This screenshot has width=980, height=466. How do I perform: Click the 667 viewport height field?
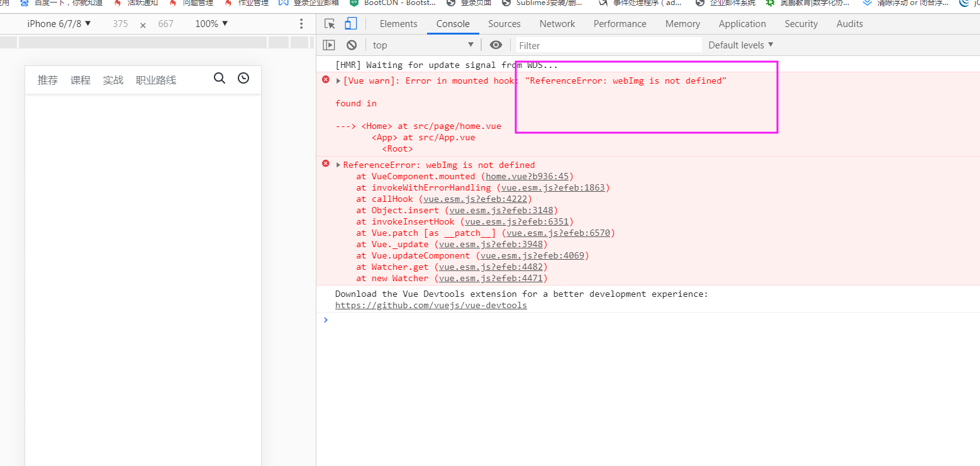[165, 24]
